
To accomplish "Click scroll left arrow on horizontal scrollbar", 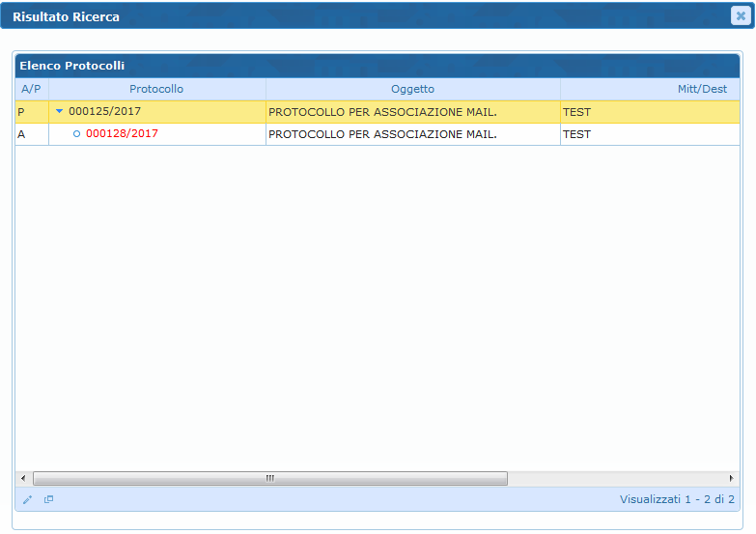I will pyautogui.click(x=22, y=478).
